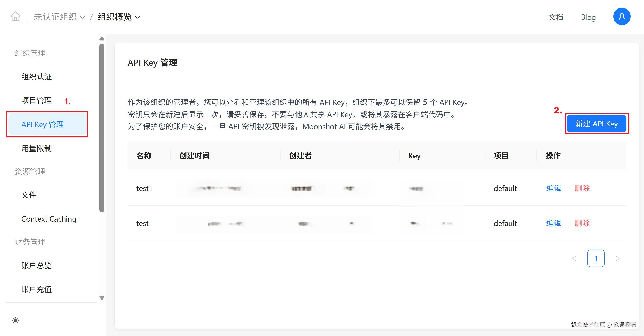Collapse the 组织管理 section
The width and height of the screenshot is (644, 336).
pyautogui.click(x=30, y=53)
